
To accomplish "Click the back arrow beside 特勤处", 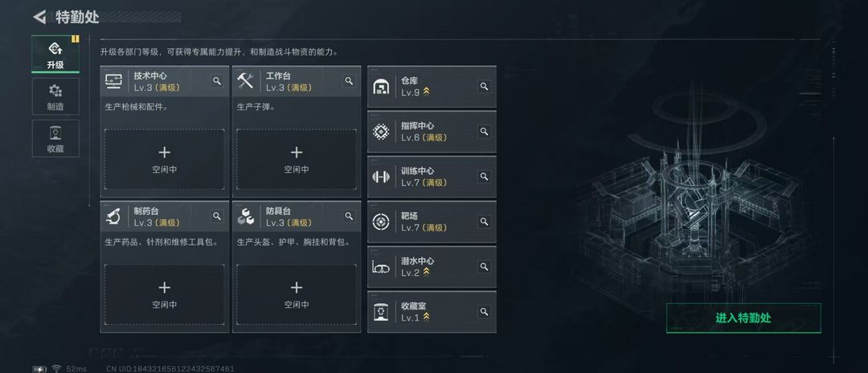I will (40, 17).
